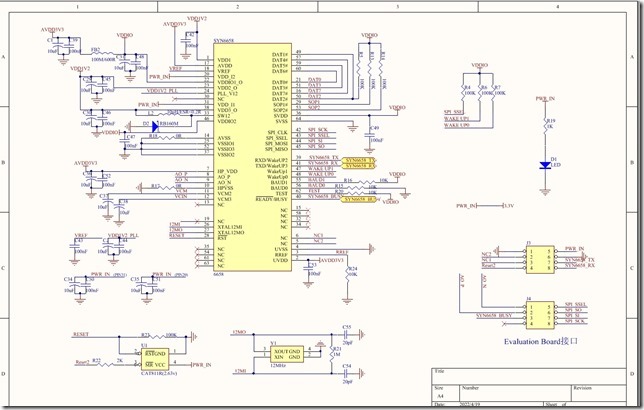Screen dimensions: 644x410
Task: Click the 'SYN6658' designator above the IC
Action: 224,41
